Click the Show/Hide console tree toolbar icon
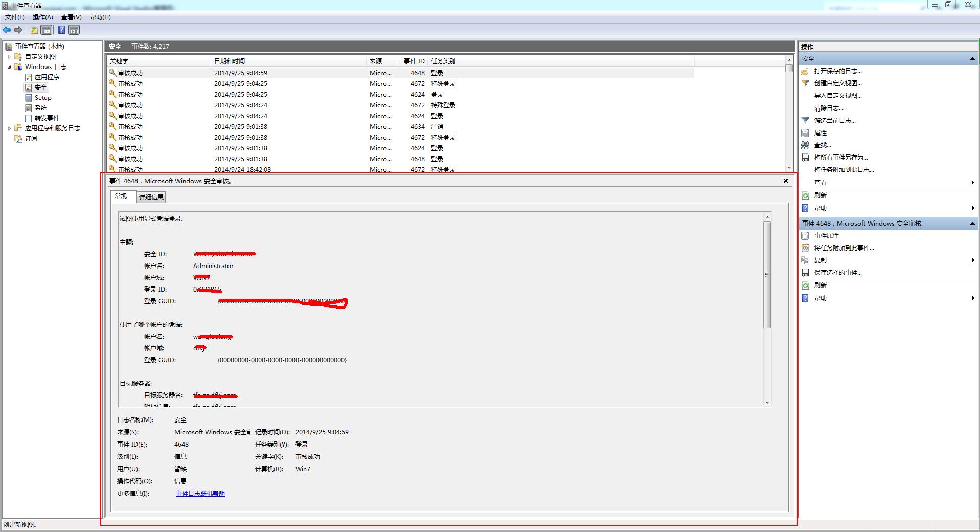The image size is (980, 532). [x=47, y=30]
